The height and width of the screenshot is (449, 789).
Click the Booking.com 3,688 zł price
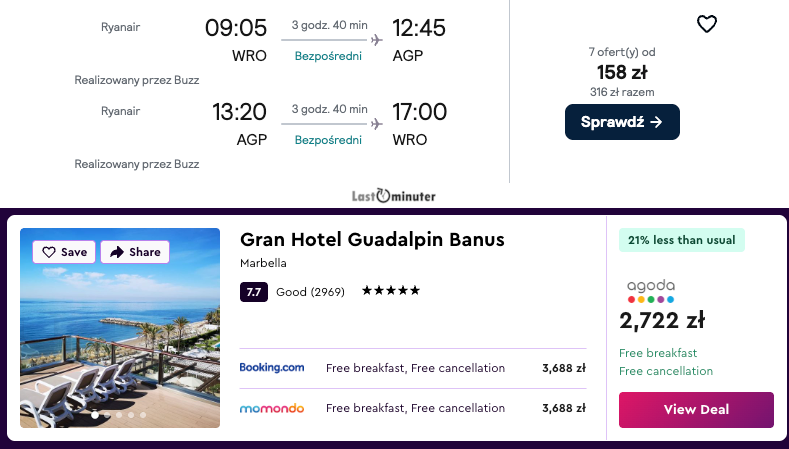(x=563, y=368)
